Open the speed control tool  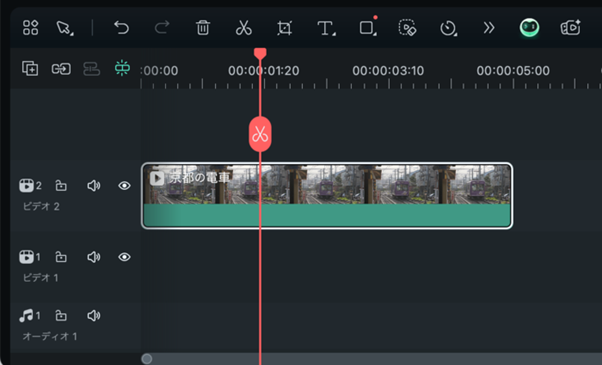pos(448,28)
